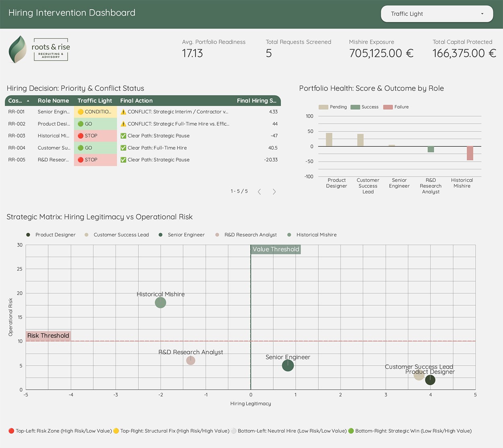Select the RR-005 case row
The width and height of the screenshot is (503, 448).
16,160
